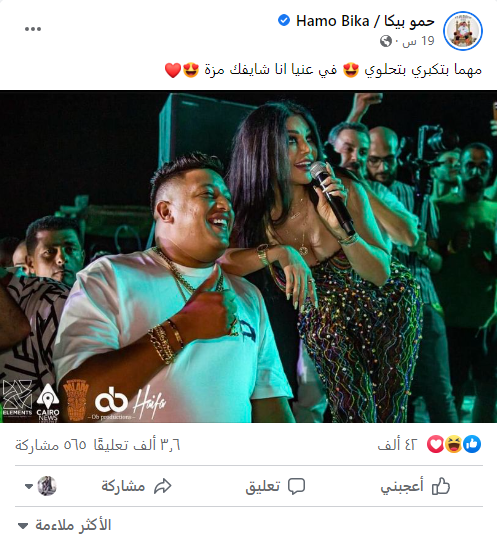
Task: Open the commenting-as profile switcher arrow
Action: point(29,487)
